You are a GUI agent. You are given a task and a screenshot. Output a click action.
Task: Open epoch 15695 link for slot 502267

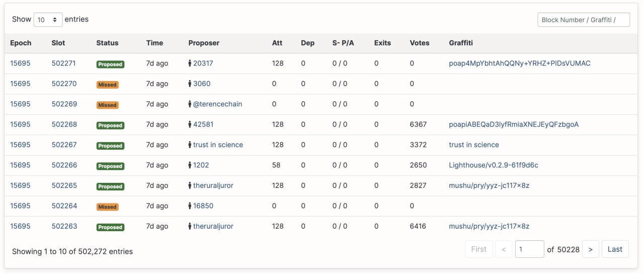pos(20,145)
